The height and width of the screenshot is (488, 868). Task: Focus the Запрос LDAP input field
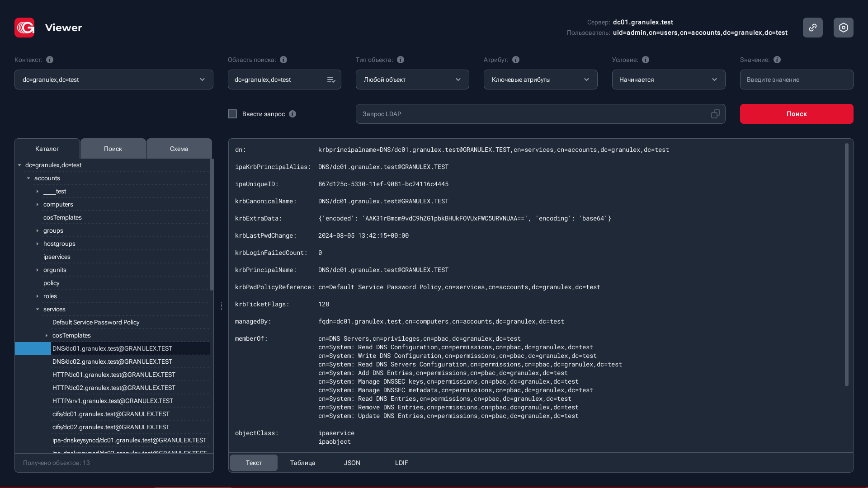(540, 114)
